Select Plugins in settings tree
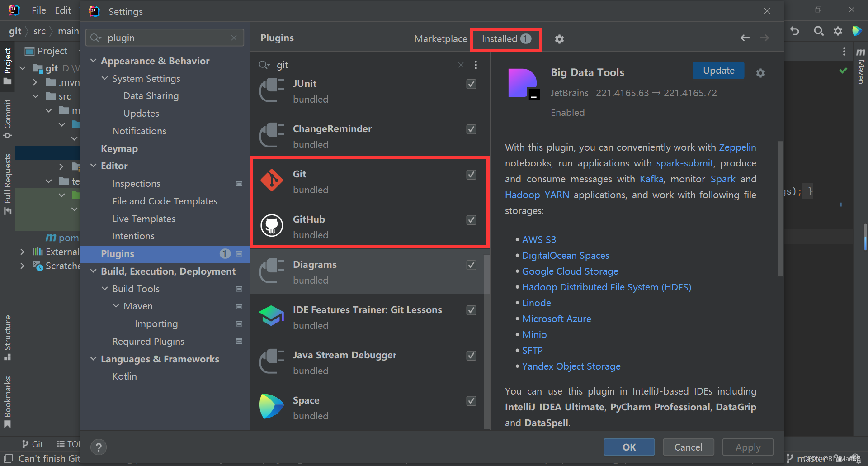Image resolution: width=868 pixels, height=466 pixels. click(165, 254)
